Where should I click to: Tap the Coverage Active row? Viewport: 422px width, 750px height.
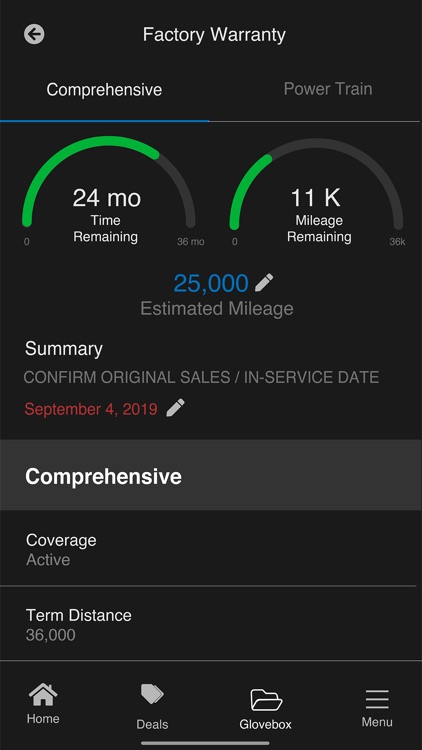tap(211, 549)
